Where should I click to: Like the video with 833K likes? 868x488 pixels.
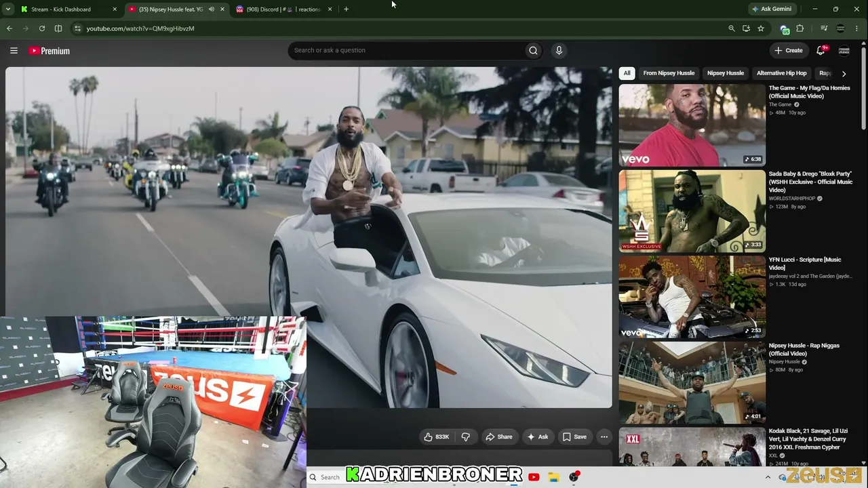tap(436, 437)
